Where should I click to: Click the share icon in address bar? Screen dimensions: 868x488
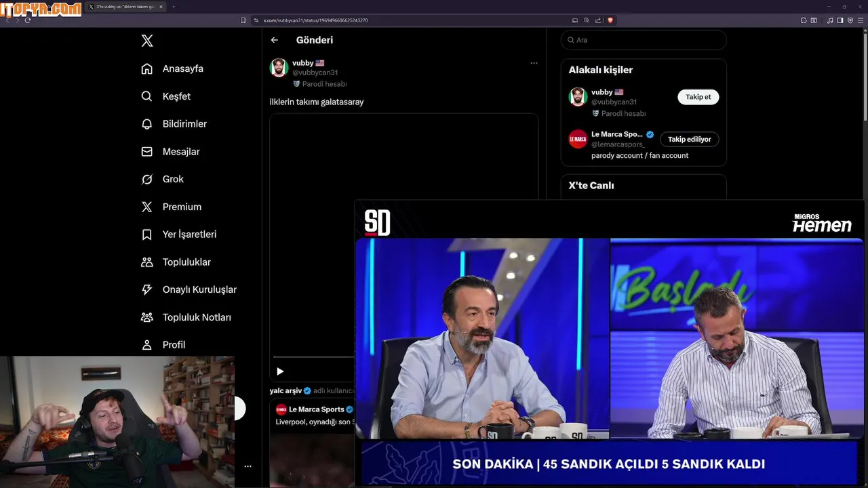coord(598,20)
